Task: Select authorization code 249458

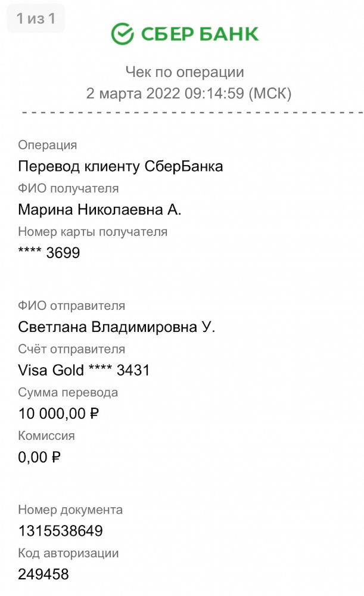Action: click(x=43, y=575)
